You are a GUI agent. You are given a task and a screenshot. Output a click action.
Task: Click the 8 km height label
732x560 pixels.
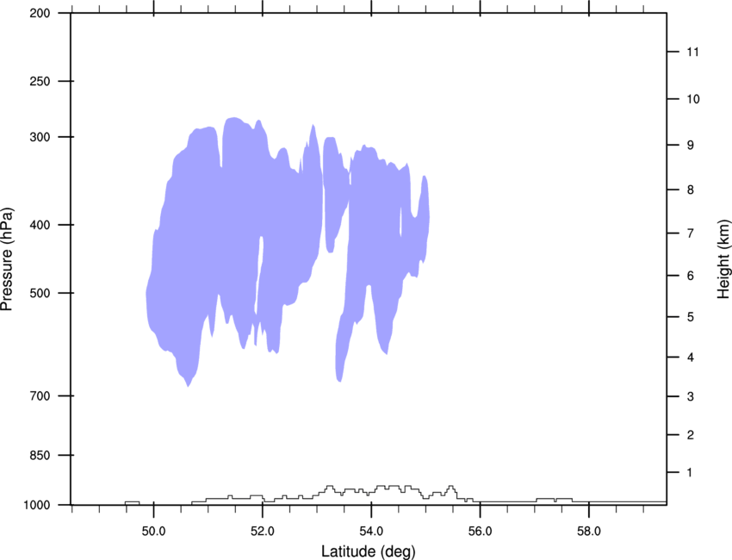[691, 190]
